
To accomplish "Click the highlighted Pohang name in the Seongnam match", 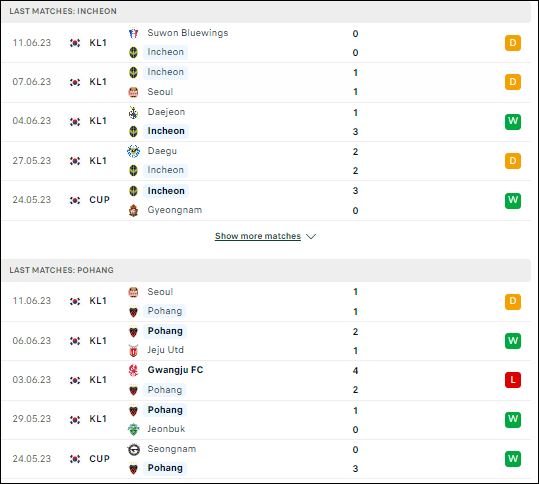I will 165,468.
